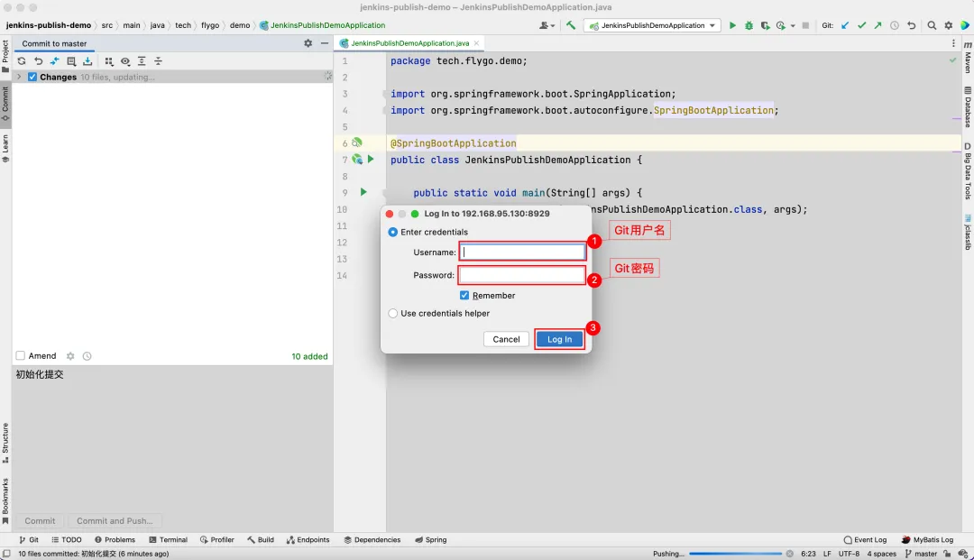Open Git history clock icon

895,25
